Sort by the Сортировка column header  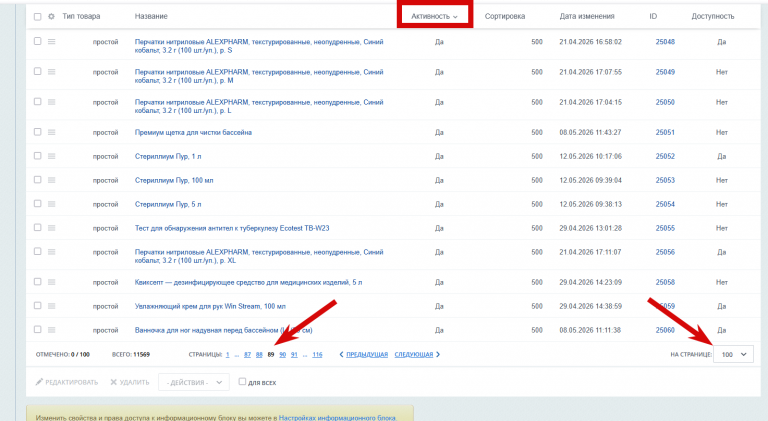click(x=504, y=16)
